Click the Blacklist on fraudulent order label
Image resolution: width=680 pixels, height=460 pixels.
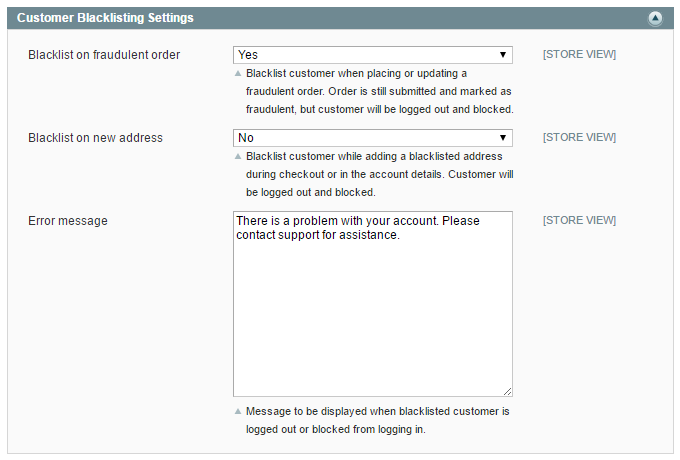pos(104,55)
